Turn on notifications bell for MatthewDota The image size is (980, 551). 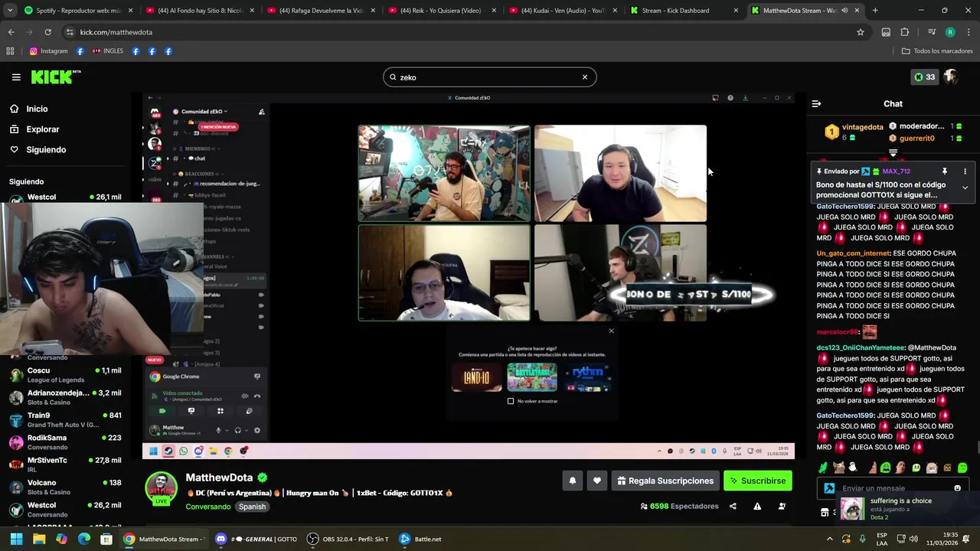click(x=572, y=481)
